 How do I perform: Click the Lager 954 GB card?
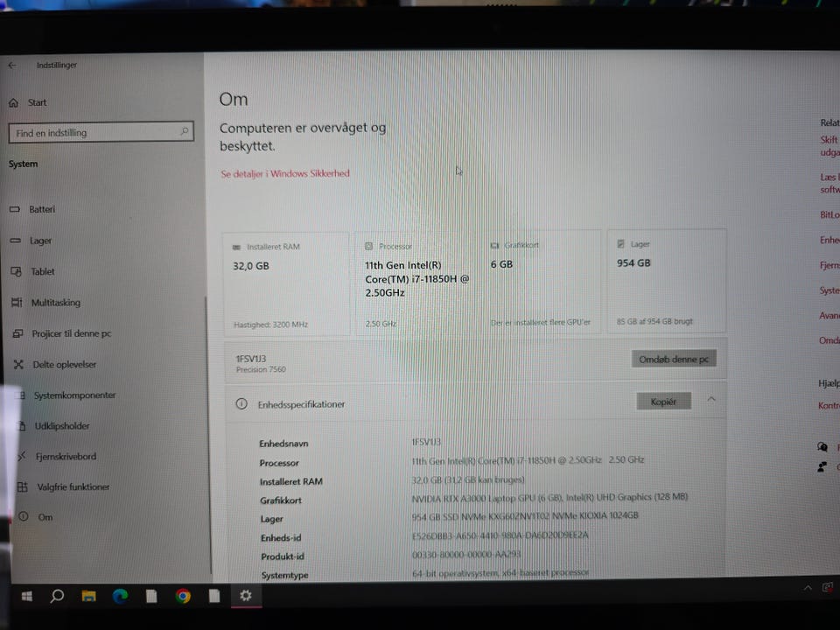(x=667, y=281)
